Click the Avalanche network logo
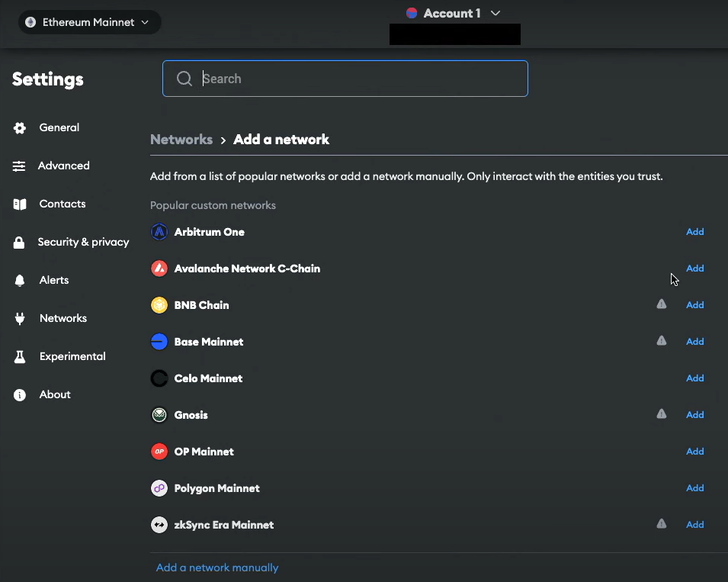Viewport: 728px width, 582px height. coord(159,268)
